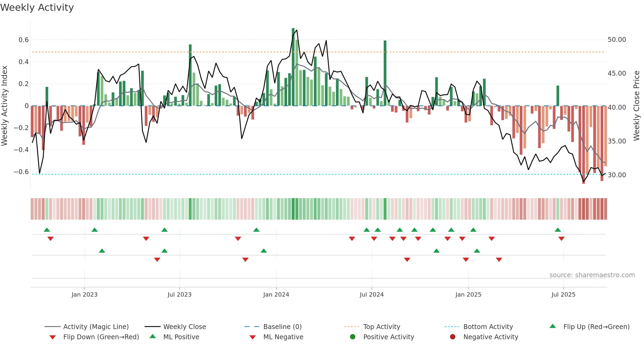Image resolution: width=644 pixels, height=362 pixels.
Task: Select the Bottom Activity legend item
Action: (479, 327)
